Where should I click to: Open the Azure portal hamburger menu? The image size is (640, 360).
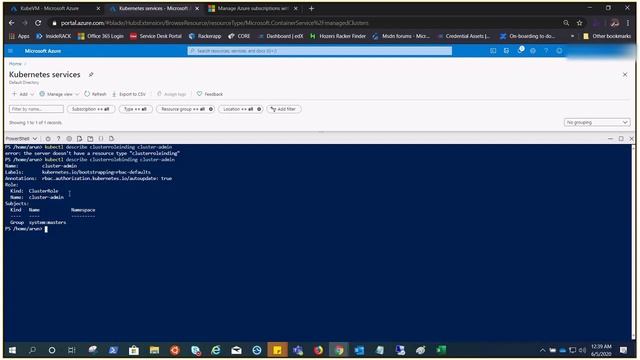pyautogui.click(x=11, y=51)
